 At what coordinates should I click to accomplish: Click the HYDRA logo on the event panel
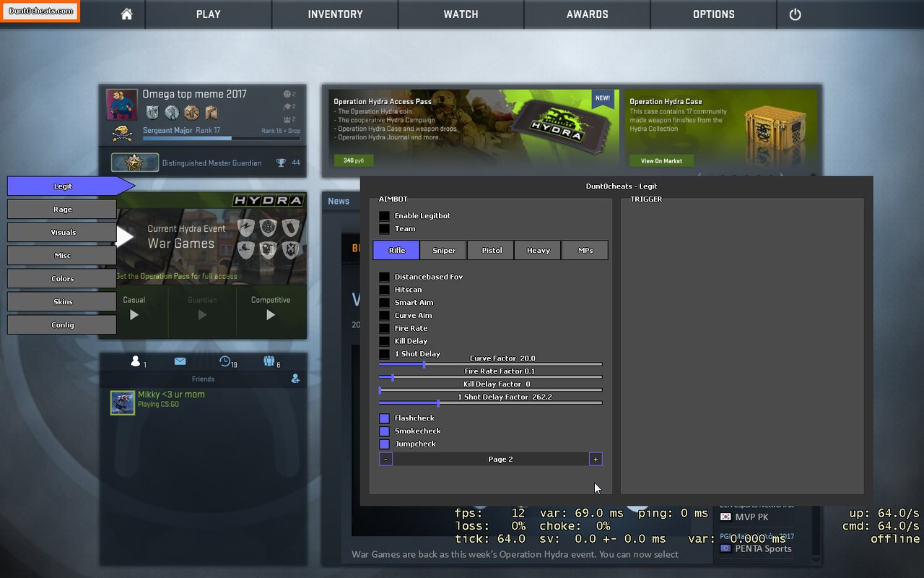pyautogui.click(x=269, y=200)
